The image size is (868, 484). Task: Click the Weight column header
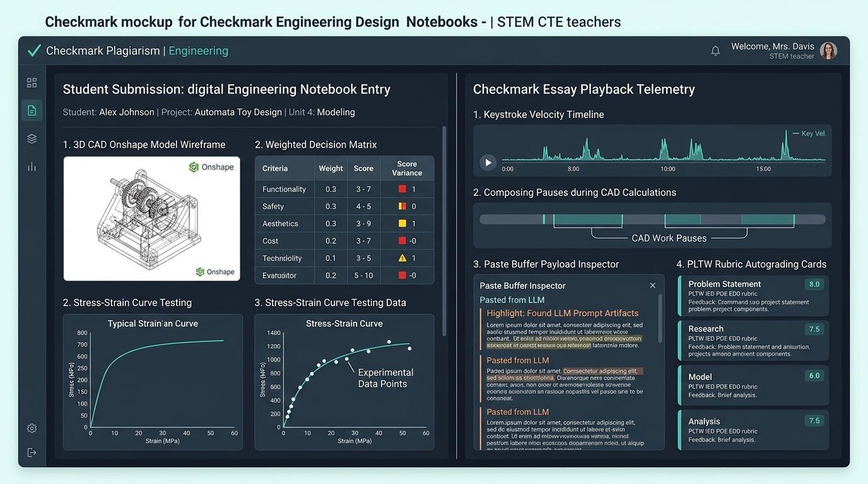pos(331,168)
